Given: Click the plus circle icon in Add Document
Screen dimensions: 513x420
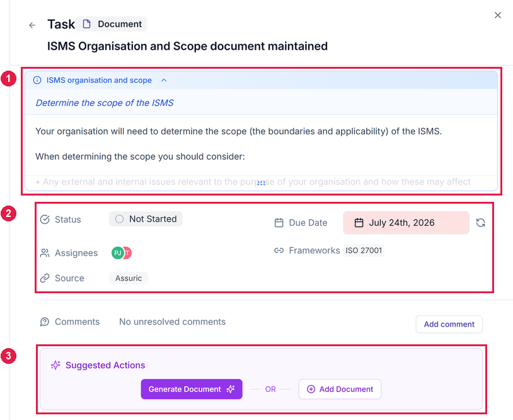Looking at the screenshot, I should [311, 389].
